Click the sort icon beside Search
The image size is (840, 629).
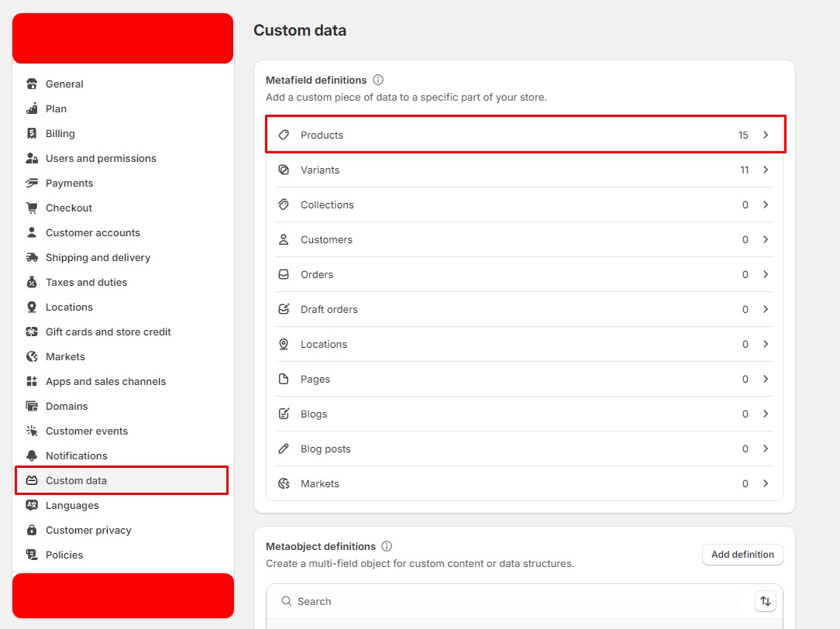click(x=766, y=601)
